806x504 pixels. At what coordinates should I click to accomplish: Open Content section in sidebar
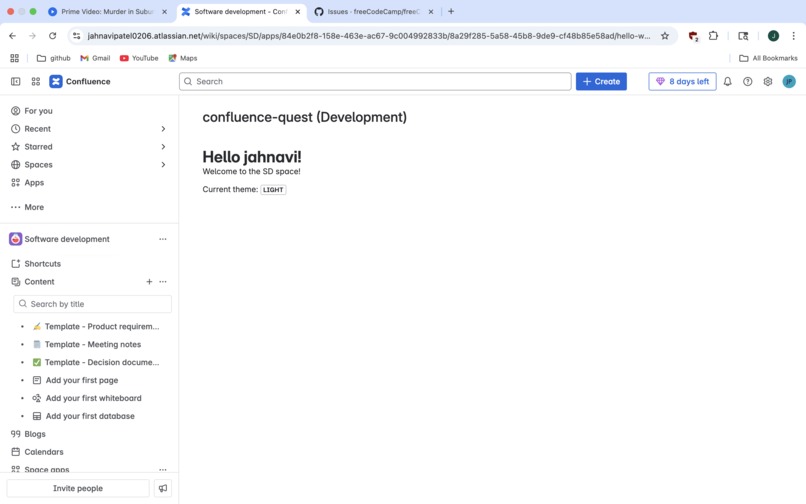click(x=33, y=281)
